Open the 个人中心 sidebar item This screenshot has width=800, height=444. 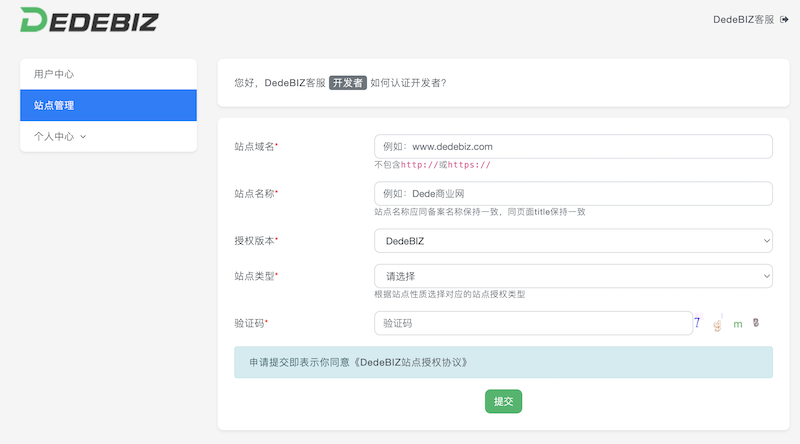tap(54, 136)
